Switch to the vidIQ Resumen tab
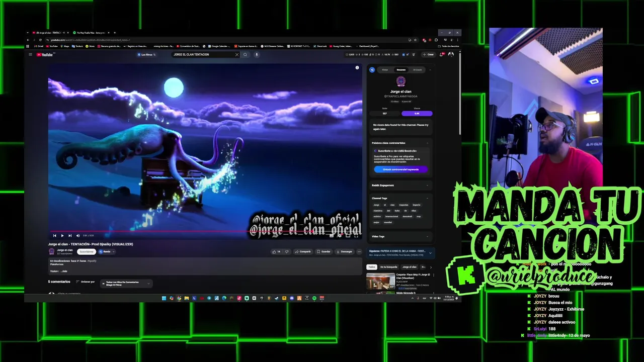This screenshot has height=362, width=644. coord(401,70)
